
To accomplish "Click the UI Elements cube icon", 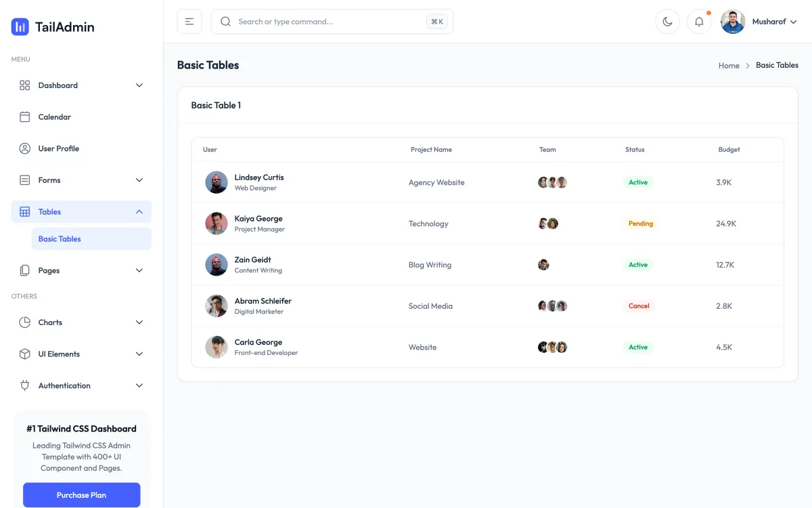I will coord(25,354).
